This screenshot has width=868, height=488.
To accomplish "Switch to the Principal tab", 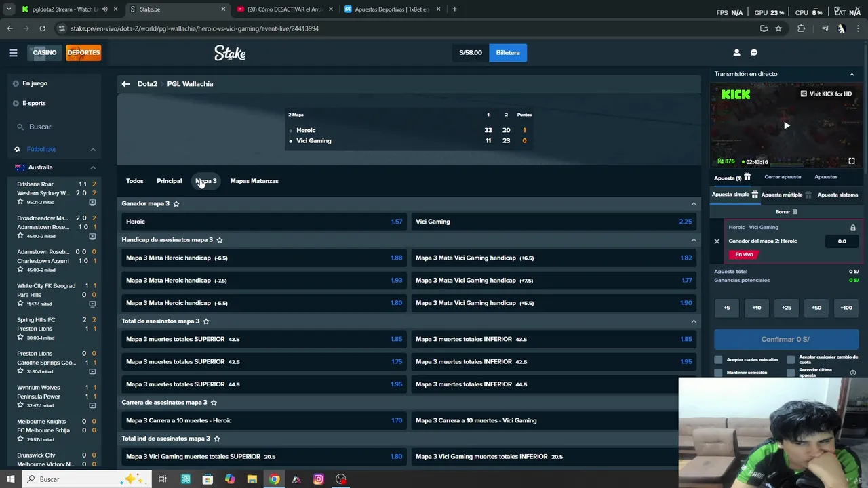I will [170, 181].
